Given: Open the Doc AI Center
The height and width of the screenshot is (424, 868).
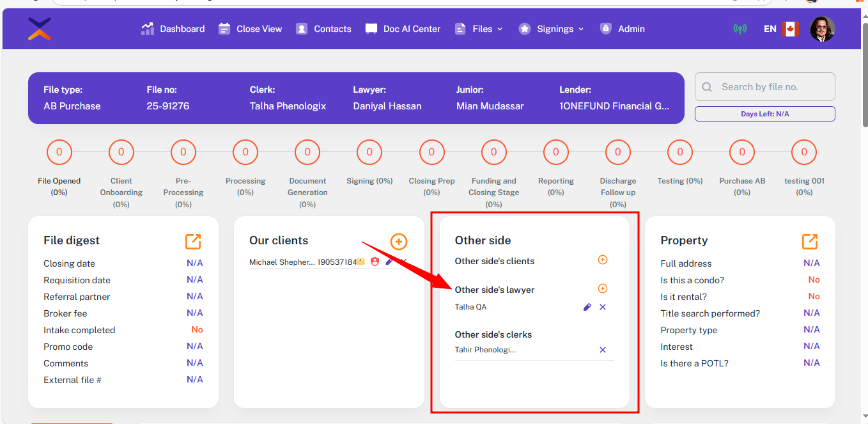Looking at the screenshot, I should [403, 29].
